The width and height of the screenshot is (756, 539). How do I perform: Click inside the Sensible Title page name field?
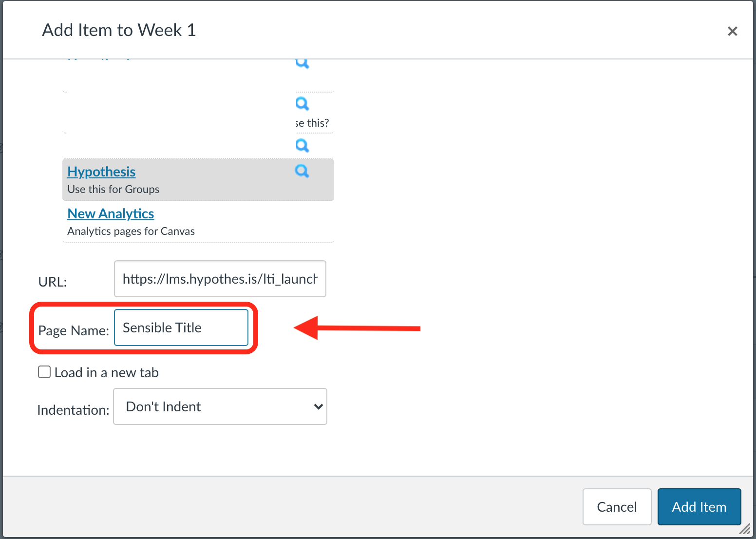click(181, 327)
